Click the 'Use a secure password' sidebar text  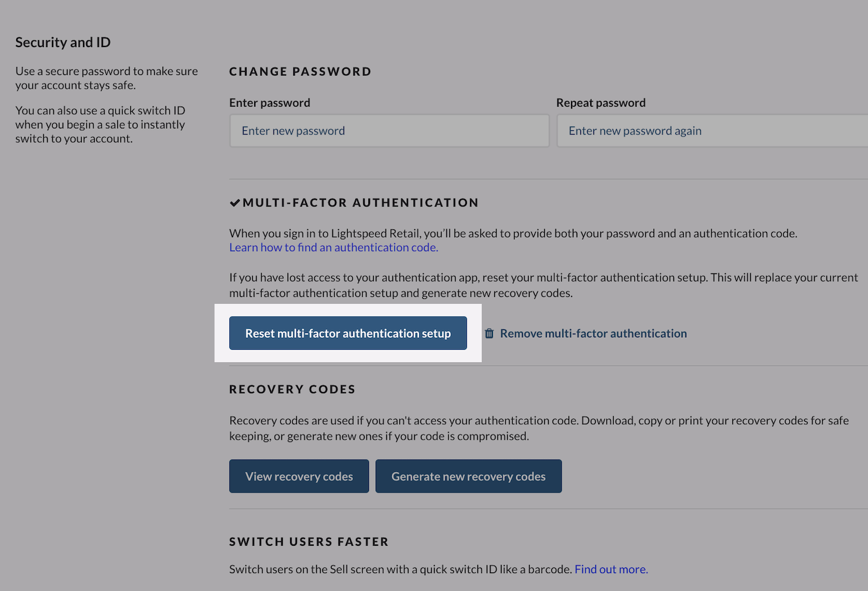pos(107,78)
